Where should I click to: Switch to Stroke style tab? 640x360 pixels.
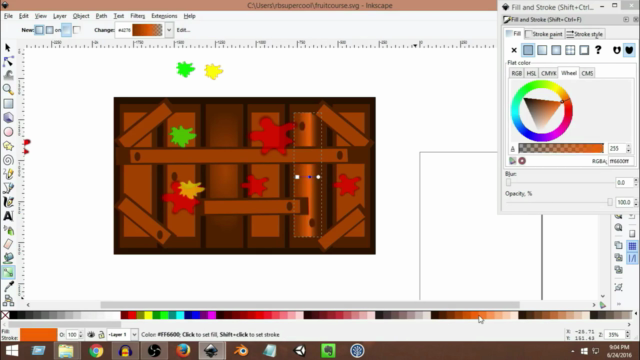tap(584, 34)
